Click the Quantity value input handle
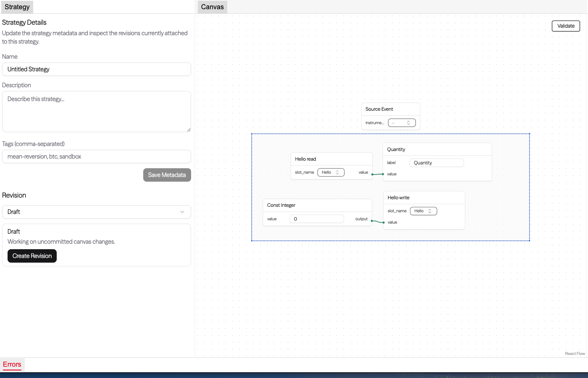 [383, 174]
